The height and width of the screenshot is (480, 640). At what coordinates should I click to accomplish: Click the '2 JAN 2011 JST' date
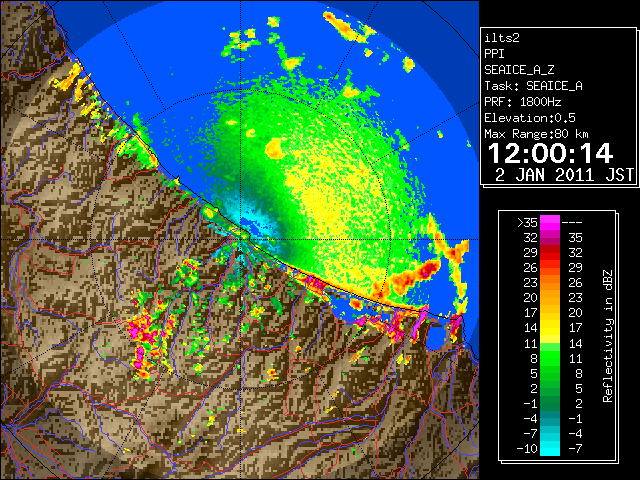coord(564,175)
